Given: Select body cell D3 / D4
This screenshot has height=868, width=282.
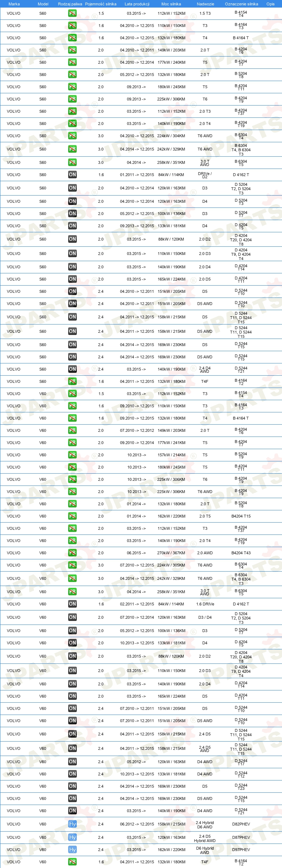Looking at the screenshot, I should [205, 617].
